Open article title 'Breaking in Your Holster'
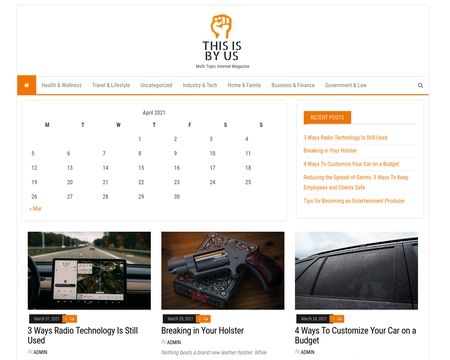The height and width of the screenshot is (360, 450). tap(203, 331)
